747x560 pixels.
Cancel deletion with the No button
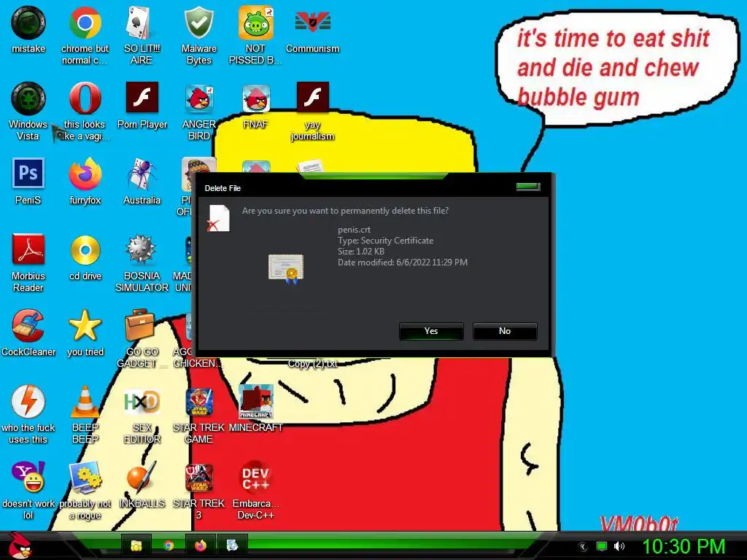click(x=505, y=331)
